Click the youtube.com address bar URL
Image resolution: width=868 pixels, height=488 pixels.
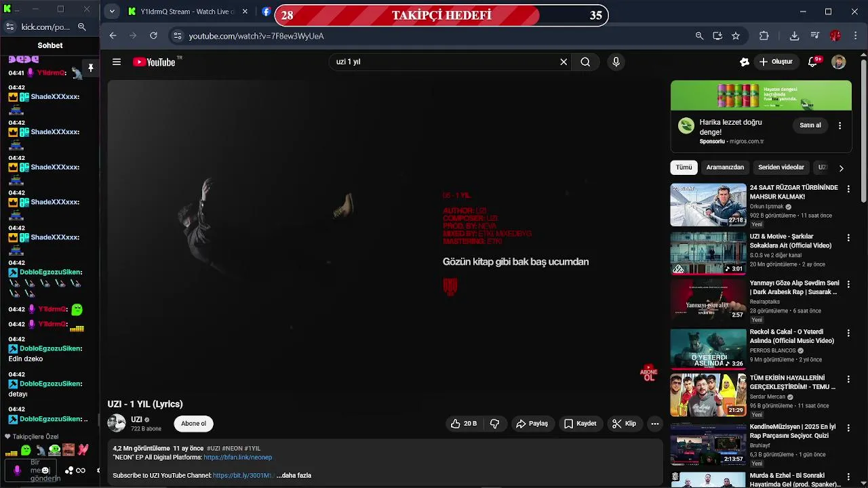(x=256, y=36)
